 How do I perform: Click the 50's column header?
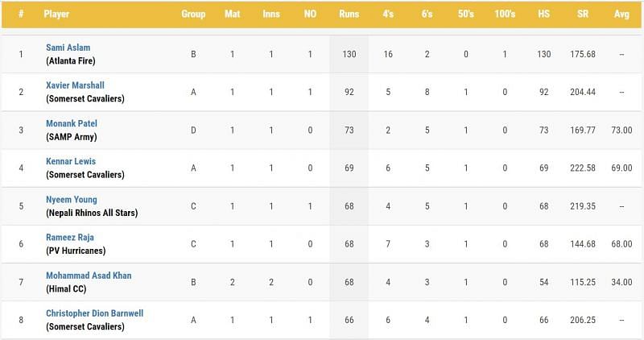pos(465,14)
